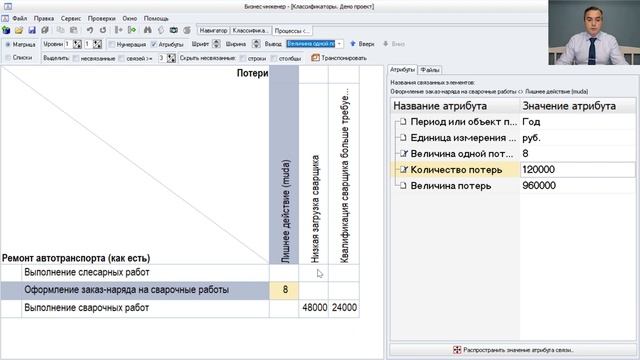Check the столбцы hide checkbox

point(274,58)
